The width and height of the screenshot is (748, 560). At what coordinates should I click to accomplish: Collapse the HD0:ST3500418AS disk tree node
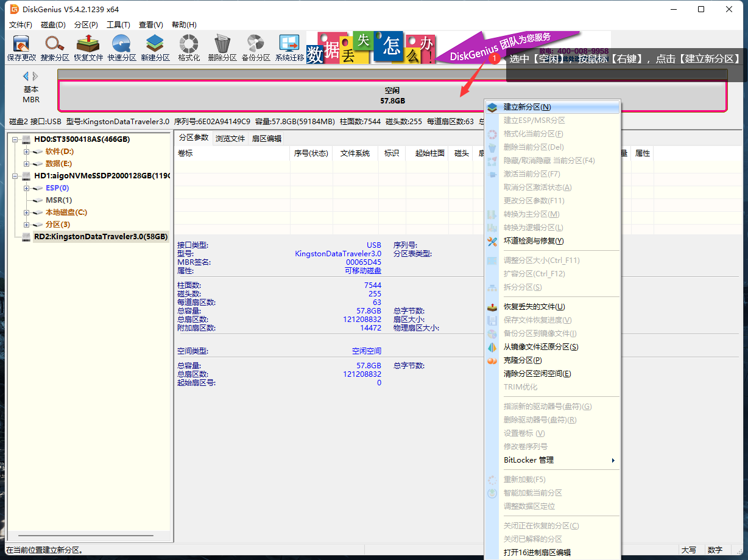pos(15,139)
